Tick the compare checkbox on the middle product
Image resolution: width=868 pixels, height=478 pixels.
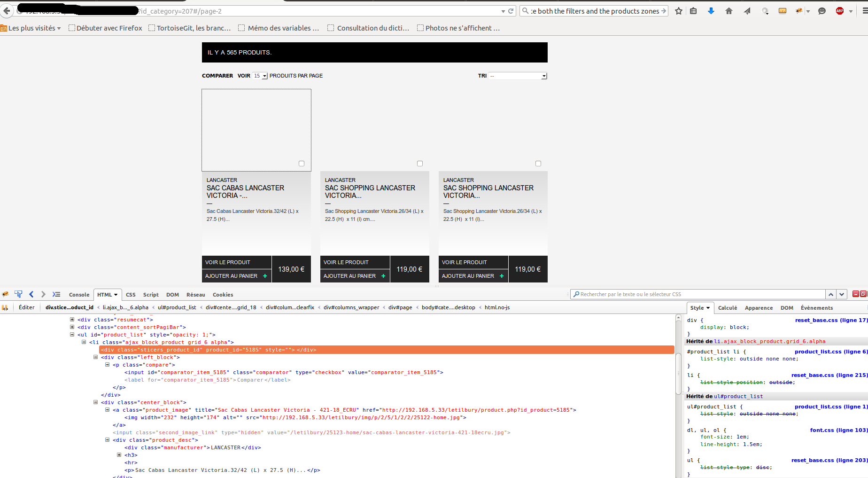420,164
